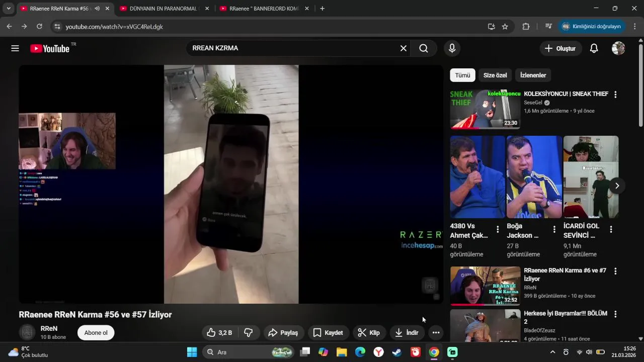Dislike the video
Viewport: 644px width, 362px height.
tap(249, 332)
